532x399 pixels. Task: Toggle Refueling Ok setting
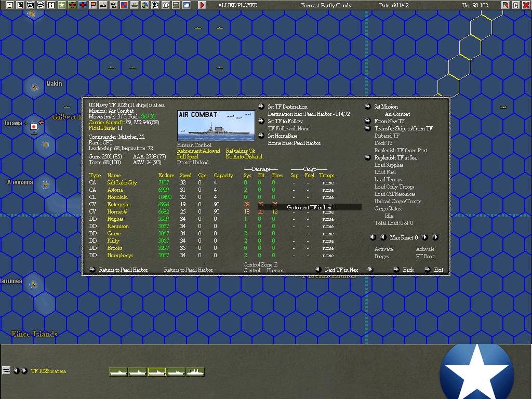[x=241, y=151]
